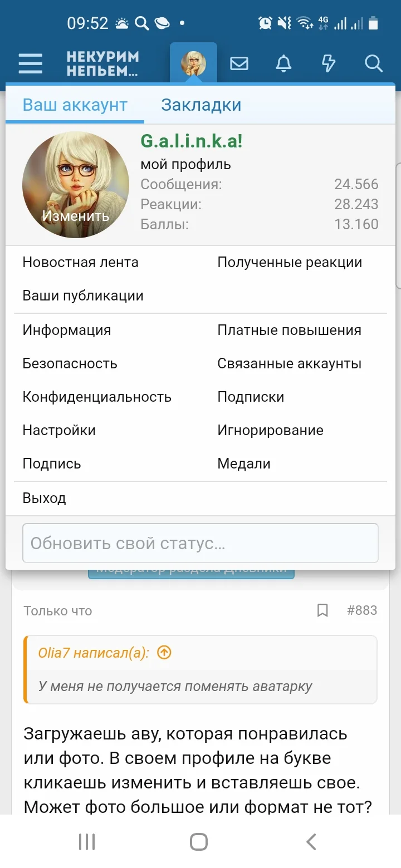Bookmark post #883 using the bookmark icon
Screen dimensions: 401x868
click(x=323, y=610)
